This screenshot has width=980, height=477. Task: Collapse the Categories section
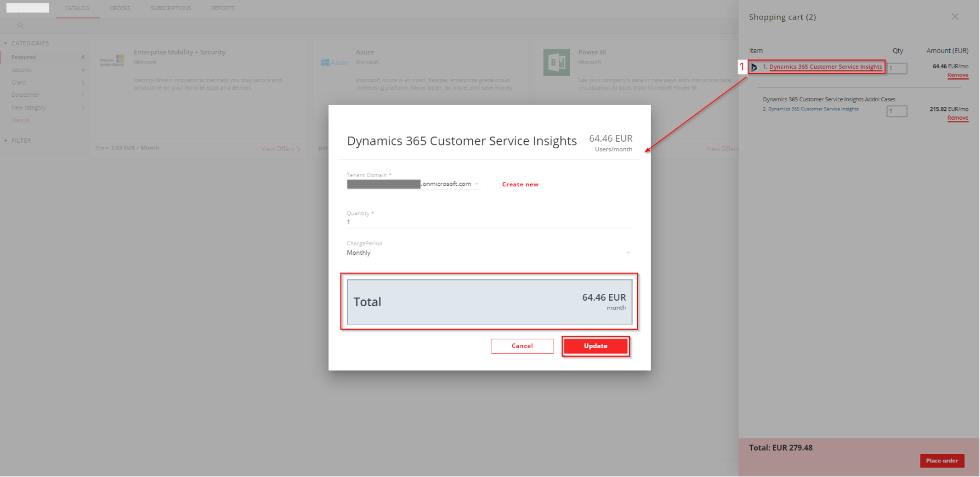tap(6, 43)
